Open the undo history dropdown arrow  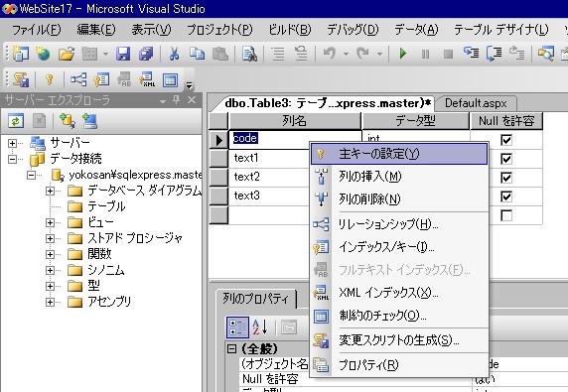(346, 54)
